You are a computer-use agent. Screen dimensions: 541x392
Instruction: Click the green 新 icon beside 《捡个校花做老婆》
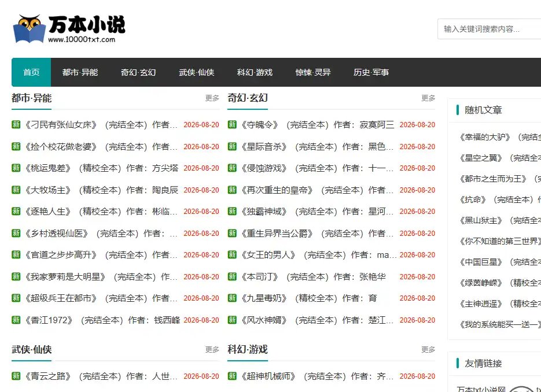(x=16, y=146)
